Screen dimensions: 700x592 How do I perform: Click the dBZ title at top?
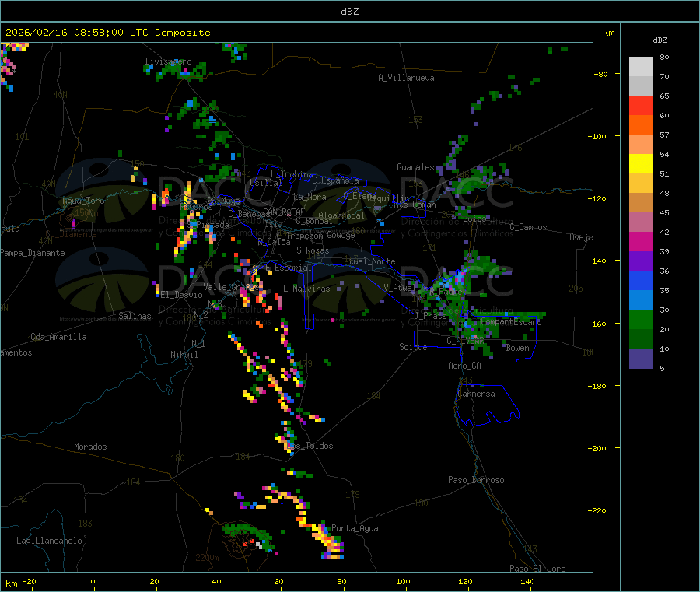(349, 11)
